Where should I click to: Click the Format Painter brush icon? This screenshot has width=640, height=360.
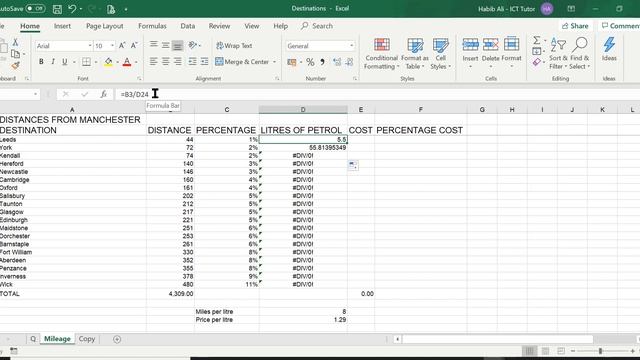[x=16, y=65]
